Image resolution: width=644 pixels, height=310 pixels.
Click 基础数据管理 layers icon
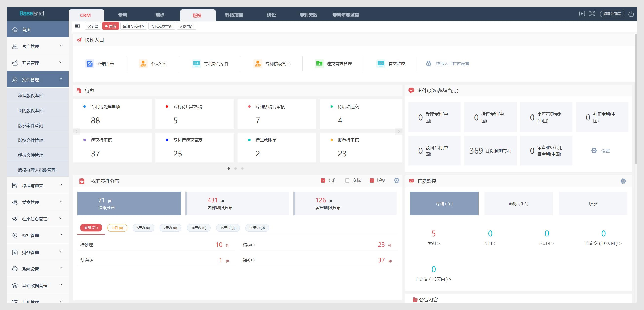(x=15, y=285)
